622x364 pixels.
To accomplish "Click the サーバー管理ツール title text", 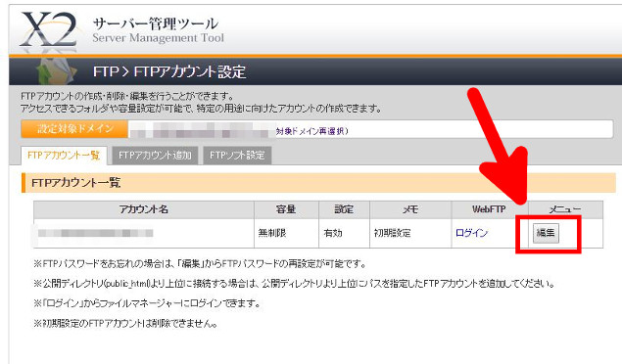I will click(156, 23).
